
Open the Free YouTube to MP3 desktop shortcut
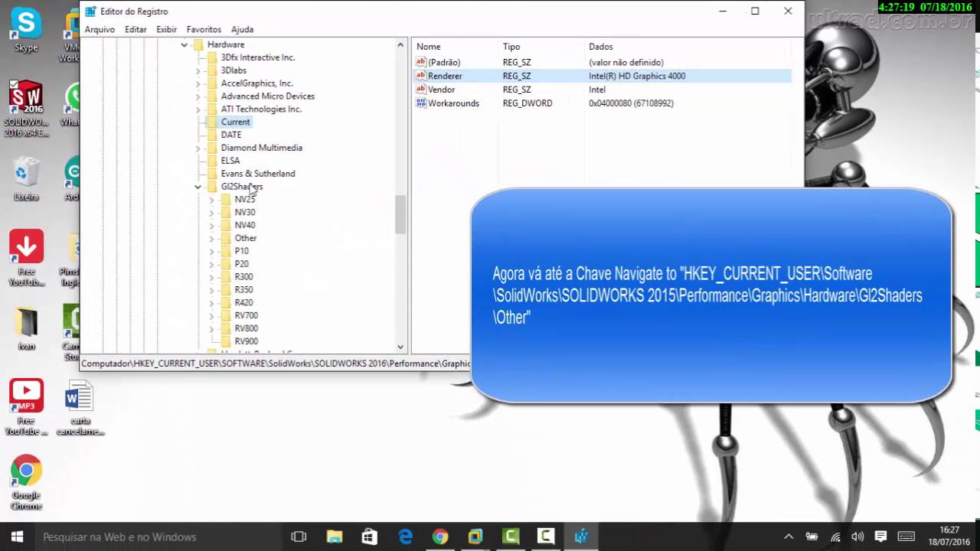click(26, 407)
